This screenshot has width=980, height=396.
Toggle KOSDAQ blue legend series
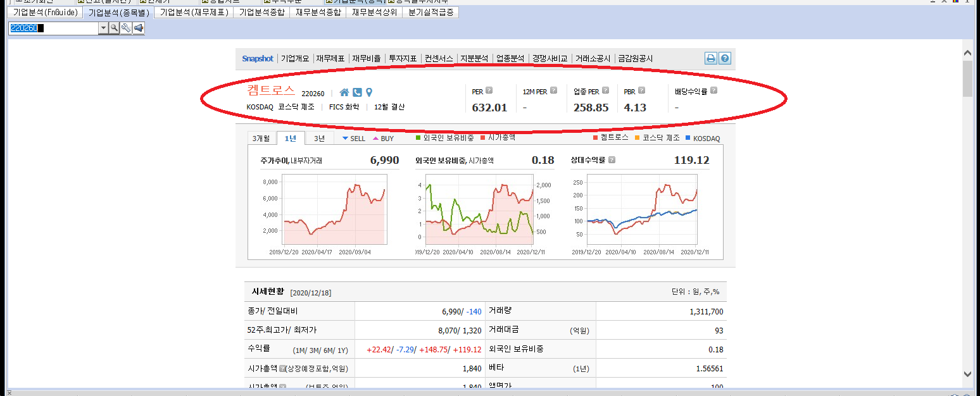click(703, 138)
